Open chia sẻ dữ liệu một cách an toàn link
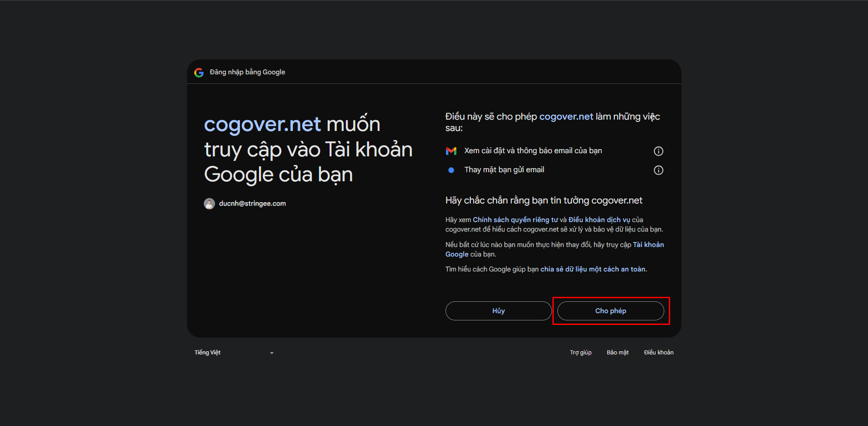 click(593, 269)
